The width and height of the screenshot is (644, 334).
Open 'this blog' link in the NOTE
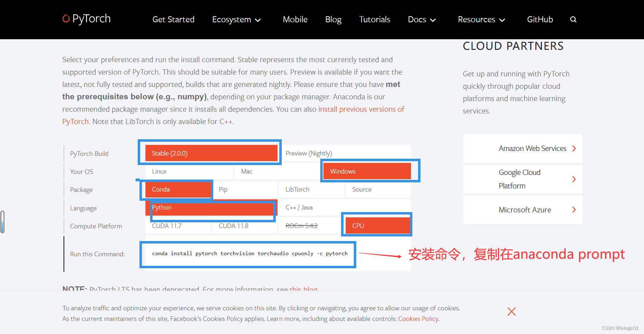303,288
